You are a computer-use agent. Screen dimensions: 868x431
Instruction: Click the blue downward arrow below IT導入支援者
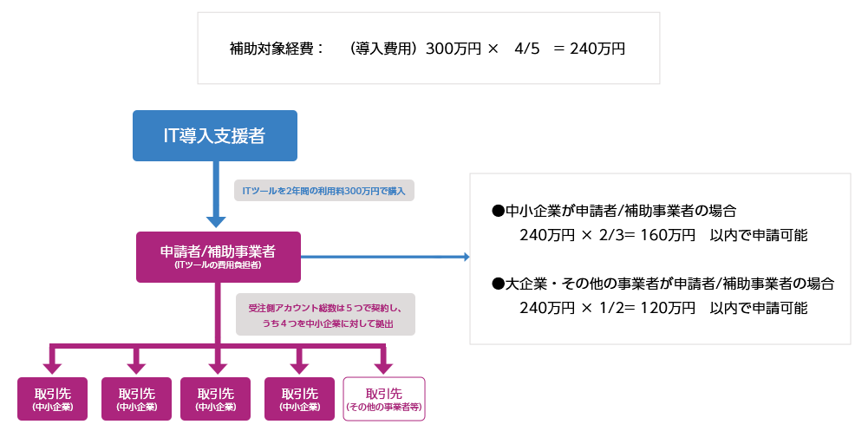point(216,220)
